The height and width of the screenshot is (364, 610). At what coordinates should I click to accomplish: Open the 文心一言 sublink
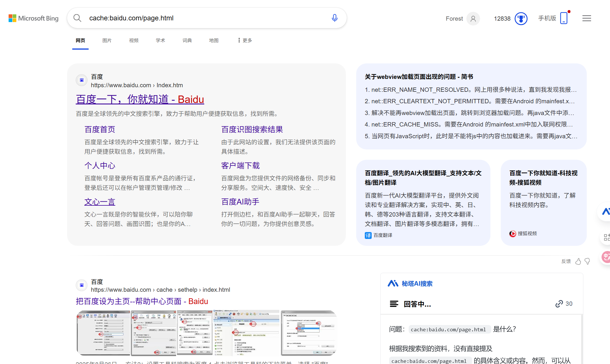point(100,202)
